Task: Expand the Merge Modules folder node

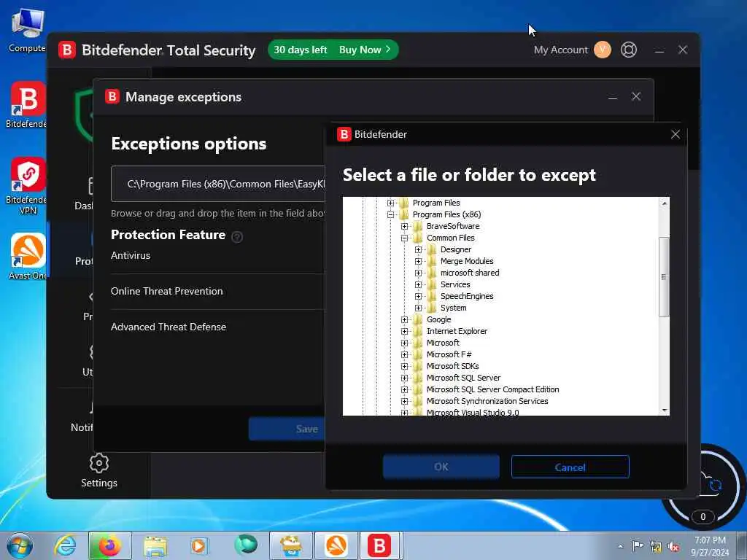Action: pyautogui.click(x=418, y=262)
